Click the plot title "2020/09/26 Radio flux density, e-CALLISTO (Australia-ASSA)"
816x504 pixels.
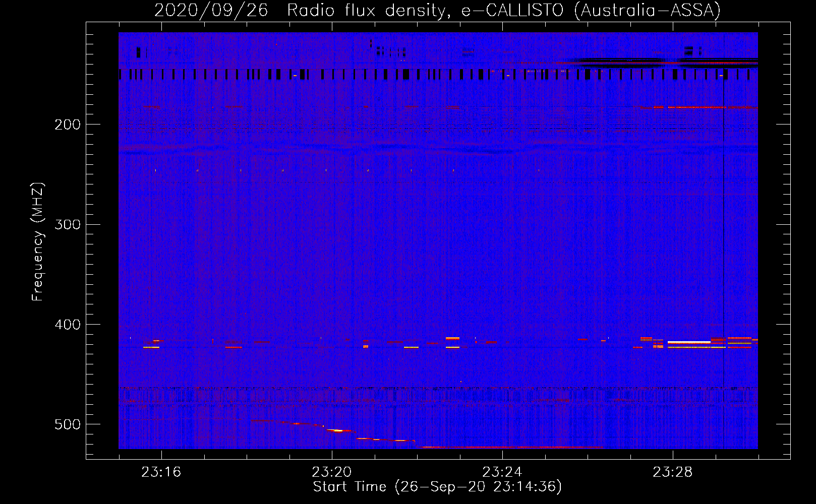(x=437, y=10)
